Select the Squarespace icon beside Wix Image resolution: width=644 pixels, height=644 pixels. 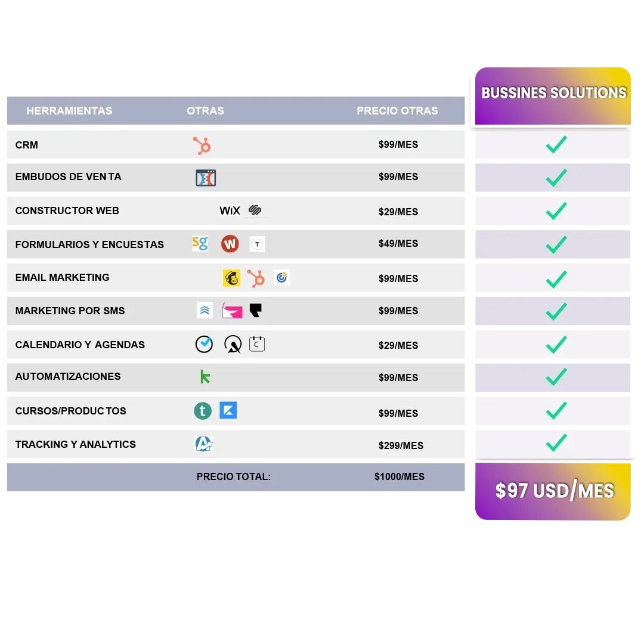255,210
